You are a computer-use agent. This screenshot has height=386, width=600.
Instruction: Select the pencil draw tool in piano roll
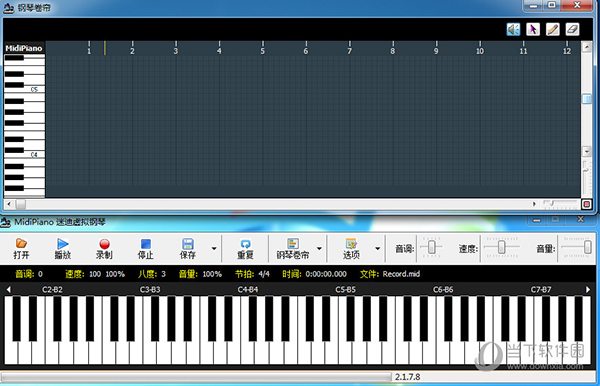pos(553,29)
